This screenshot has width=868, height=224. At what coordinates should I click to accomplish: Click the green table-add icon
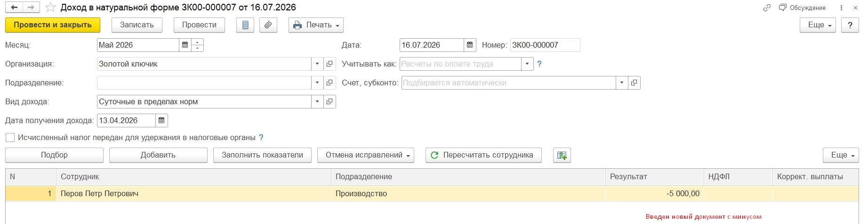[562, 155]
